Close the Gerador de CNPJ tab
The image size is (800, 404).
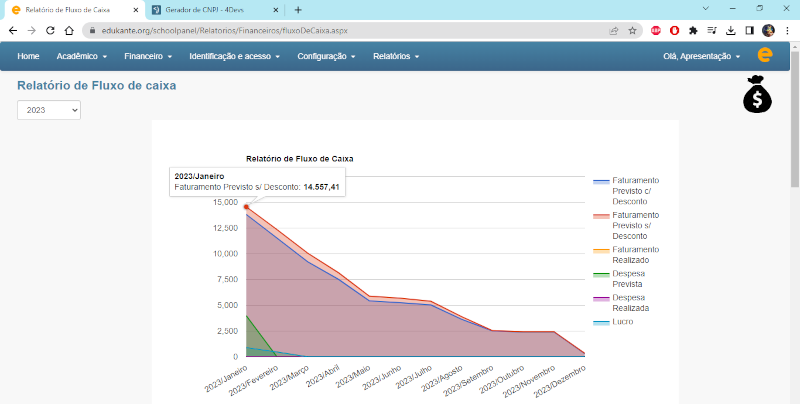pyautogui.click(x=276, y=10)
